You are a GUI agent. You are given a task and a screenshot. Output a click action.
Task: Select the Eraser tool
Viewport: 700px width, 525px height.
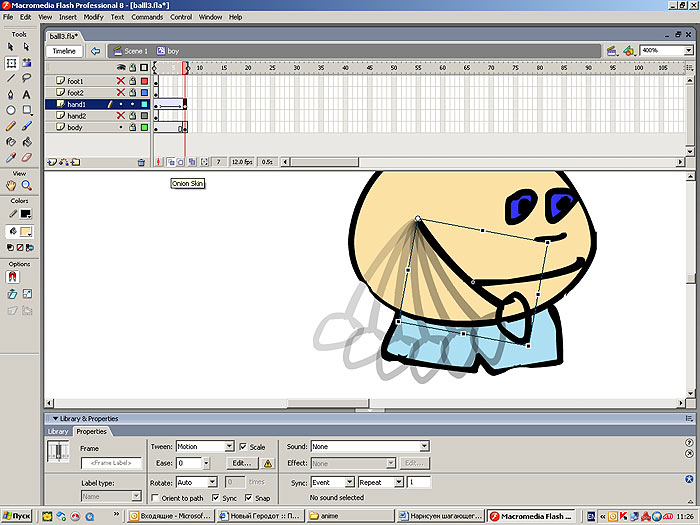pos(27,158)
